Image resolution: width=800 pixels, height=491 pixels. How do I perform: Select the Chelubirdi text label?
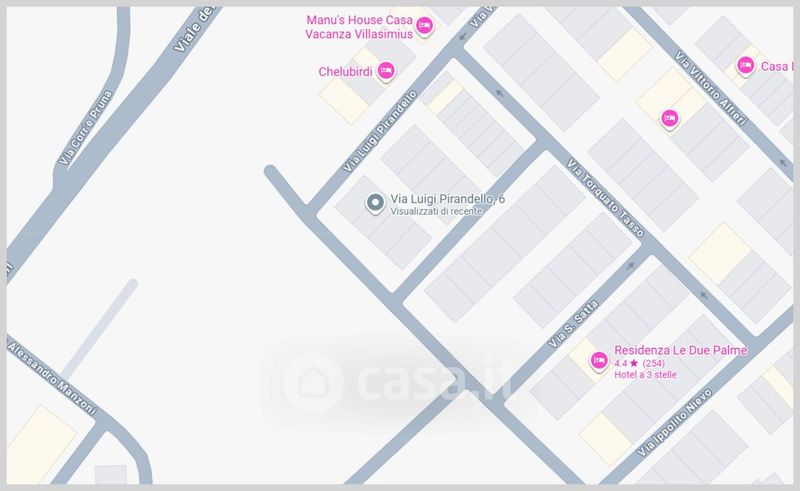tap(345, 71)
